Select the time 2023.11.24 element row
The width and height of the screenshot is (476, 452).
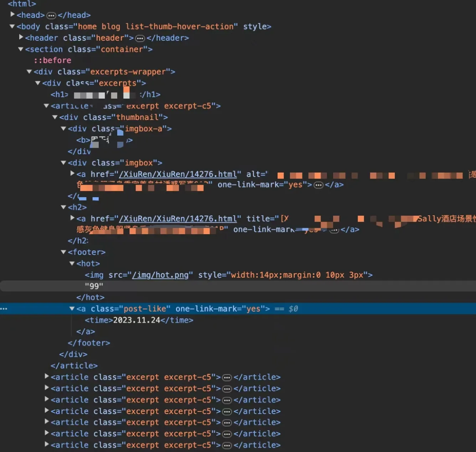point(139,320)
